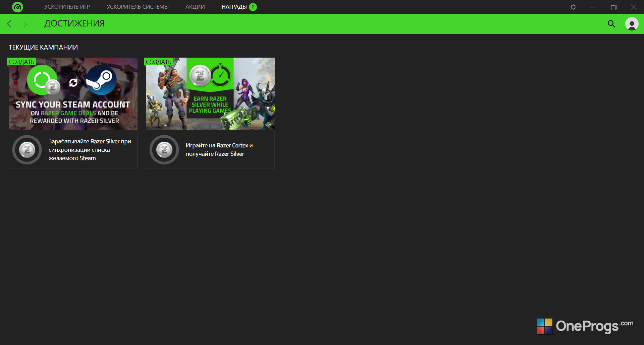
Task: Go forward with the right arrow
Action: 25,24
